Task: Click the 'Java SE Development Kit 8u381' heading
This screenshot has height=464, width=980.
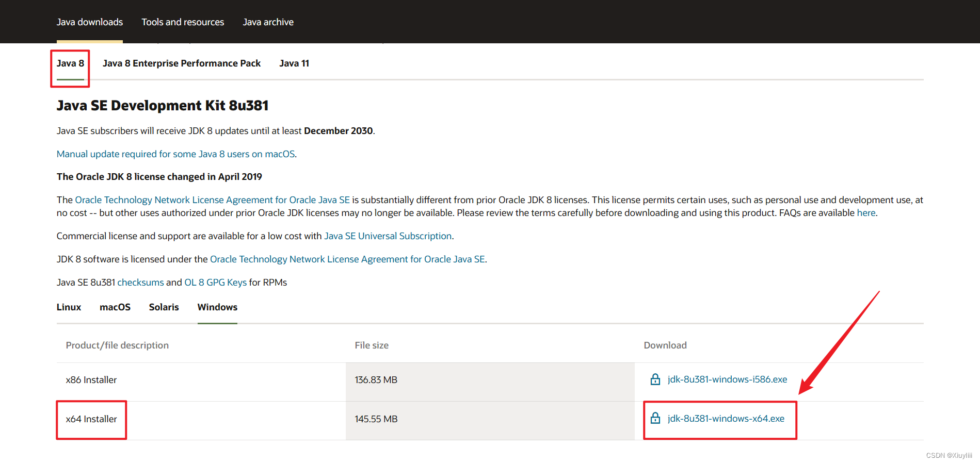Action: [x=163, y=106]
